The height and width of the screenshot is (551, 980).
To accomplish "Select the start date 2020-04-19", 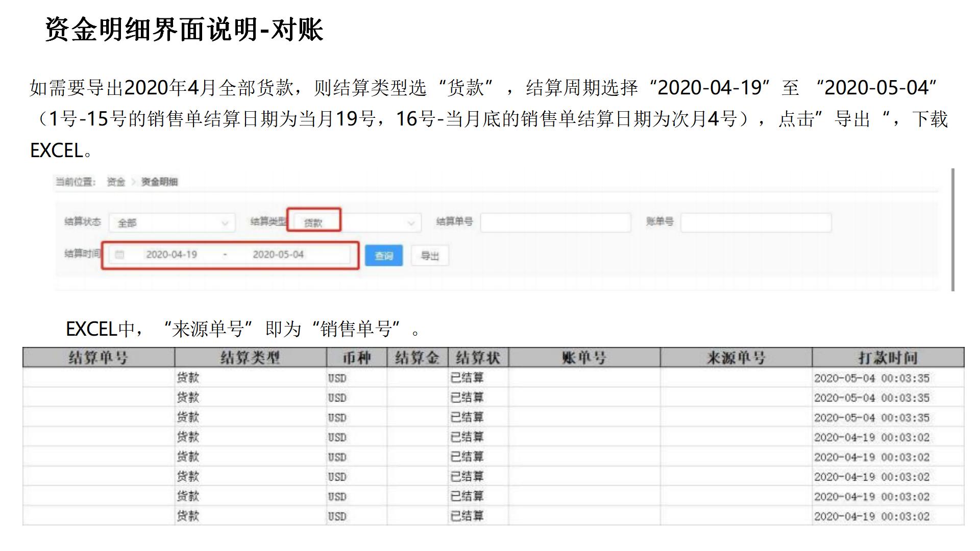I will pos(171,255).
